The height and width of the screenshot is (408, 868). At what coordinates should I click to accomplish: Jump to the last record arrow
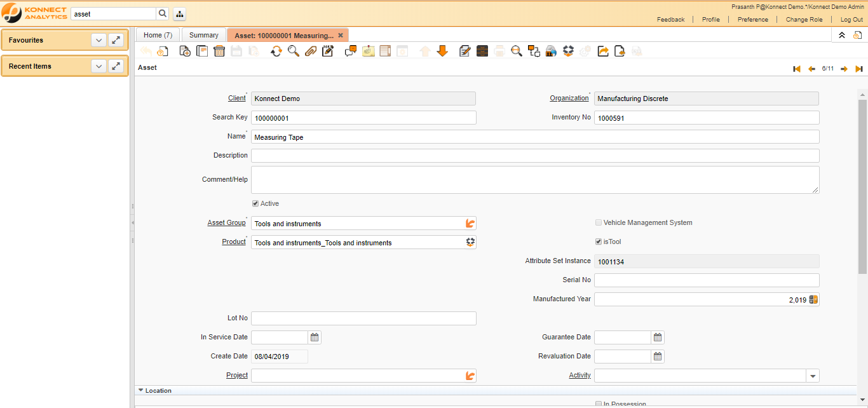point(859,69)
